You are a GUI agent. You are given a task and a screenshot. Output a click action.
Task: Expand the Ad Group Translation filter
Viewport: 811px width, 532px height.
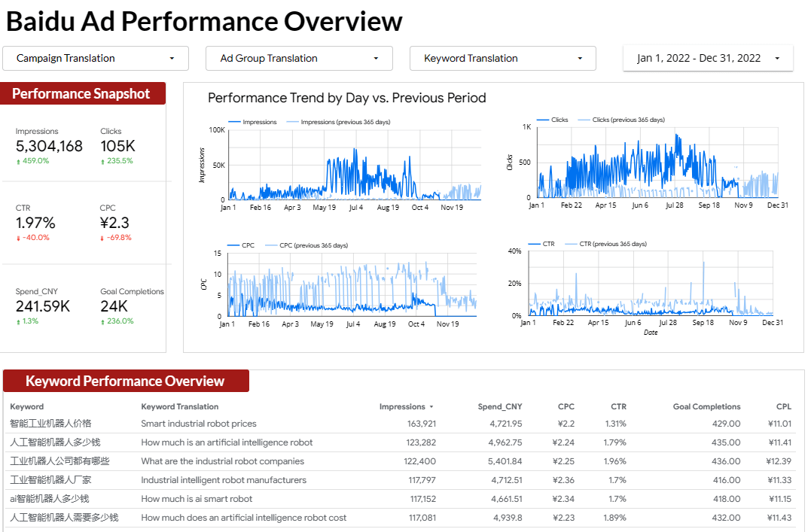[299, 58]
